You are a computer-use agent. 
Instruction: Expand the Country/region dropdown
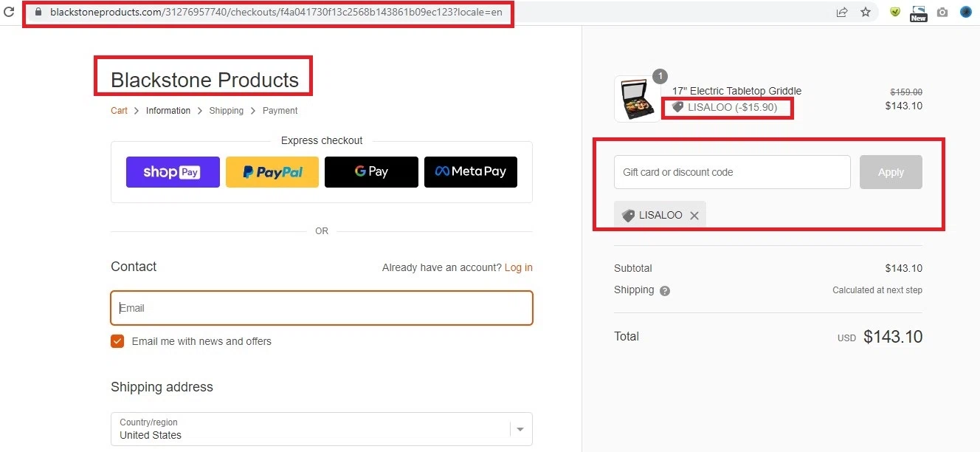pyautogui.click(x=520, y=429)
